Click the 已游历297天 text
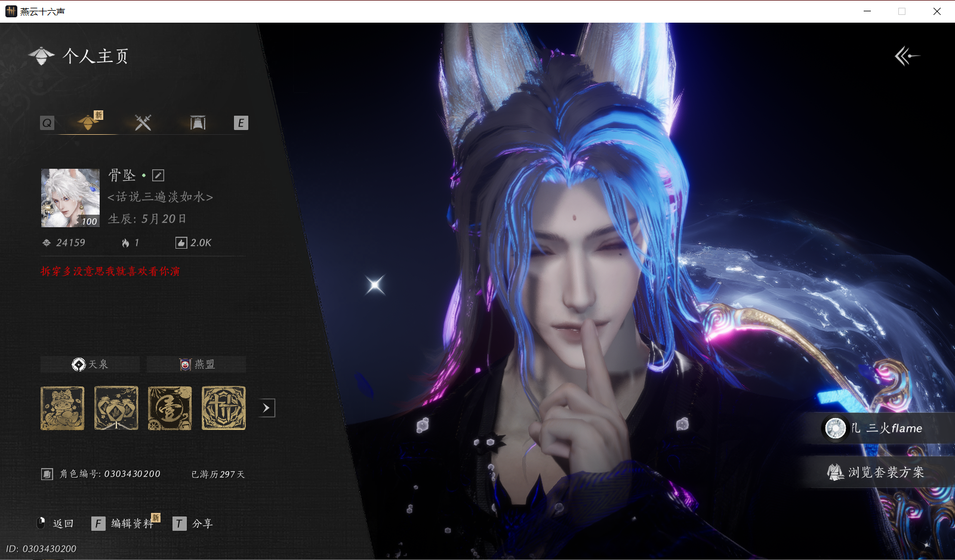The height and width of the screenshot is (560, 955). tap(218, 474)
